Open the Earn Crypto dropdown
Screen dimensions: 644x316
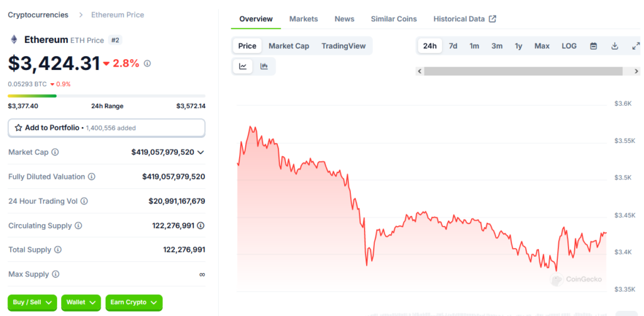point(134,302)
